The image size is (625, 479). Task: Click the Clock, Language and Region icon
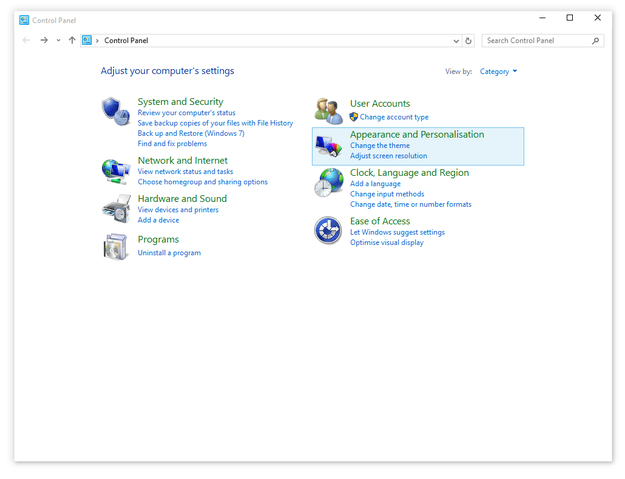328,182
